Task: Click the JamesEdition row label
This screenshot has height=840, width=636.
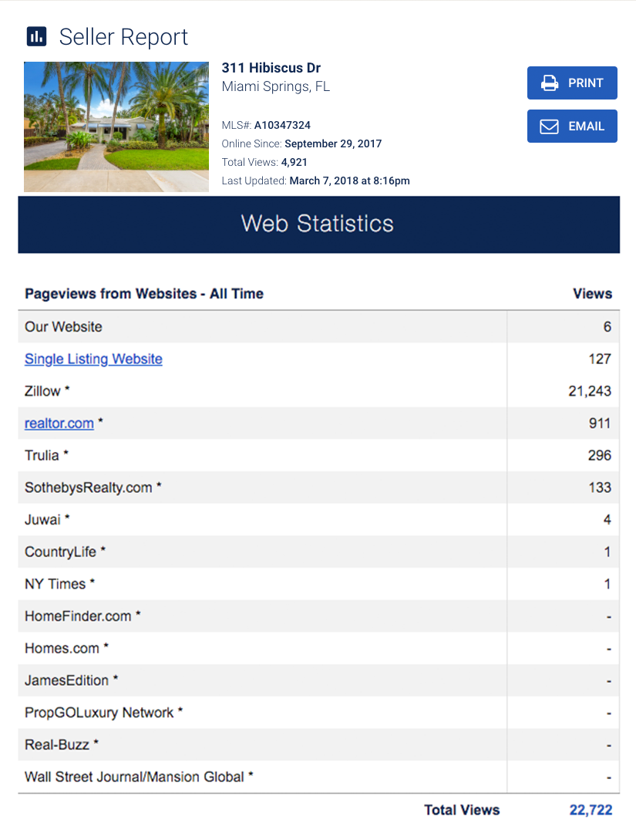Action: coord(71,680)
